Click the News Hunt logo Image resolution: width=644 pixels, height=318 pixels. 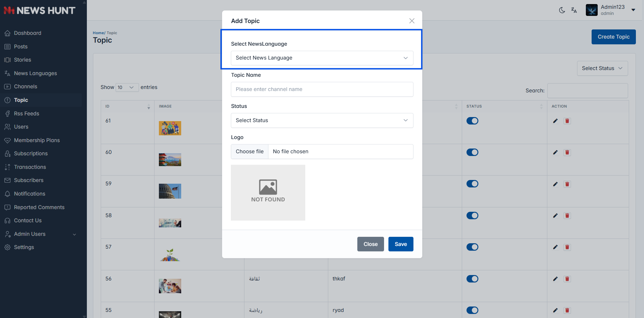39,10
